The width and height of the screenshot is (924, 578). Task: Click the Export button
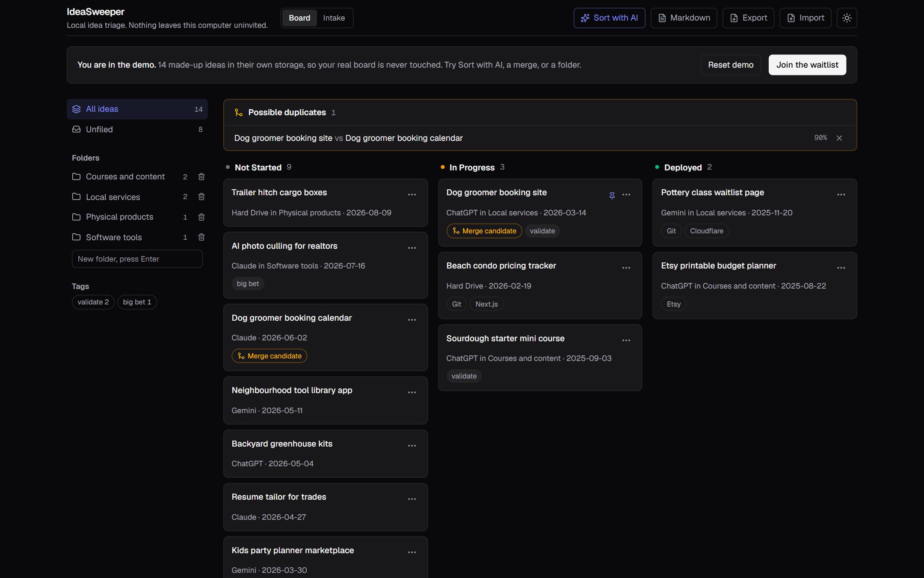[748, 18]
